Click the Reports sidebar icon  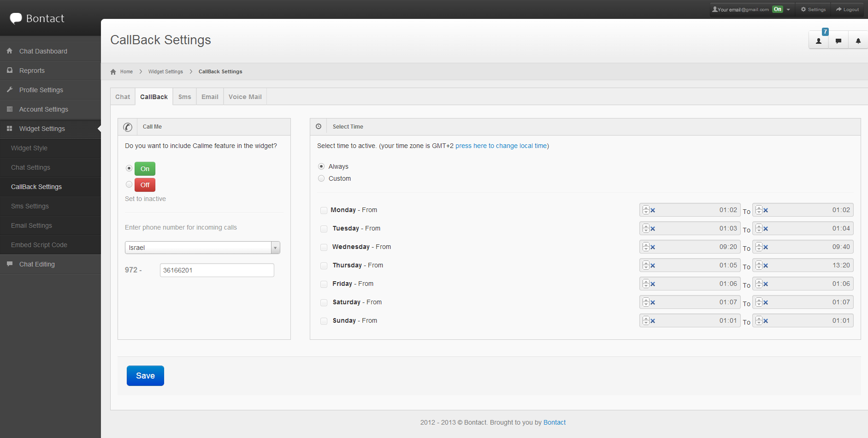[9, 70]
